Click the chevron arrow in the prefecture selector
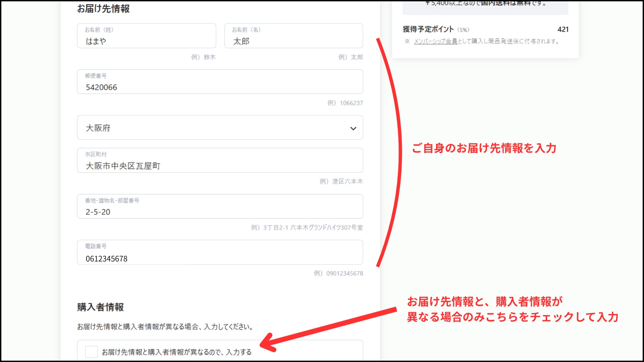The width and height of the screenshot is (644, 362). 353,128
